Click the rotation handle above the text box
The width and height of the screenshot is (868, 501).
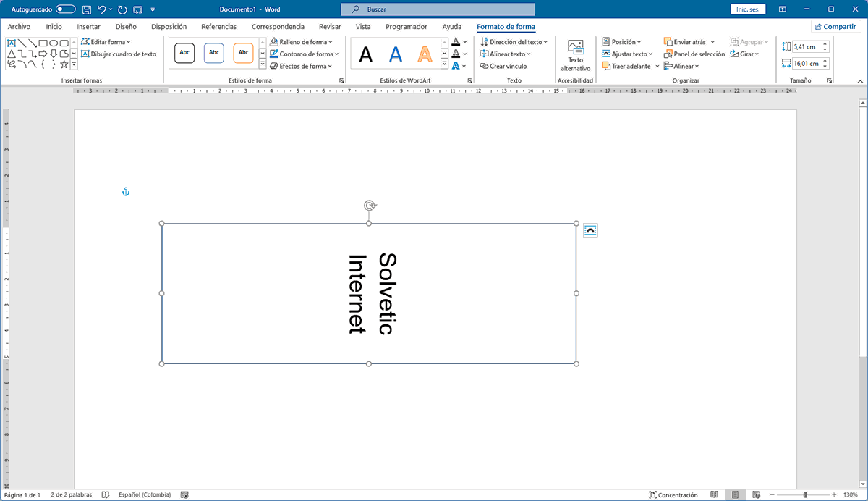[369, 206]
